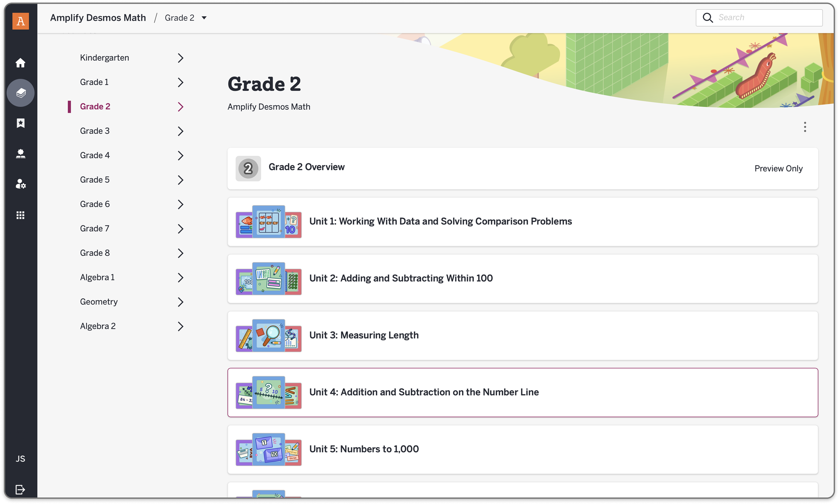Open Unit 4: Addition and Subtraction title
839x504 pixels.
(x=424, y=392)
